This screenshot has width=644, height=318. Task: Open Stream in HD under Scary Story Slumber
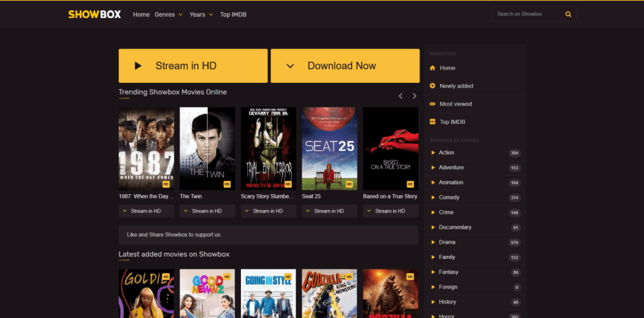point(269,211)
